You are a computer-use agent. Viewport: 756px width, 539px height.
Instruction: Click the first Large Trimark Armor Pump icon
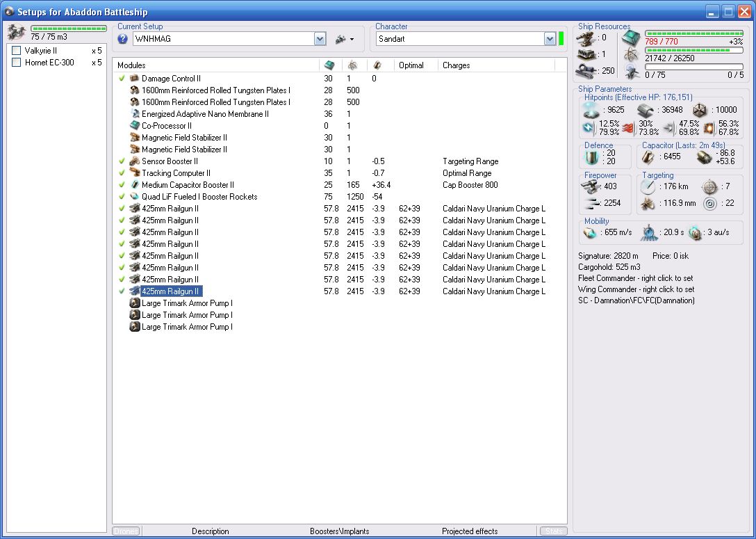135,303
